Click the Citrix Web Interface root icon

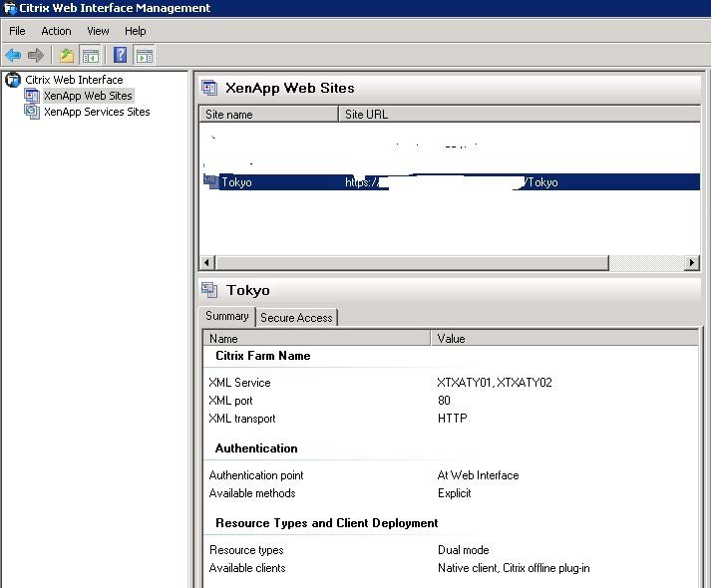point(12,80)
